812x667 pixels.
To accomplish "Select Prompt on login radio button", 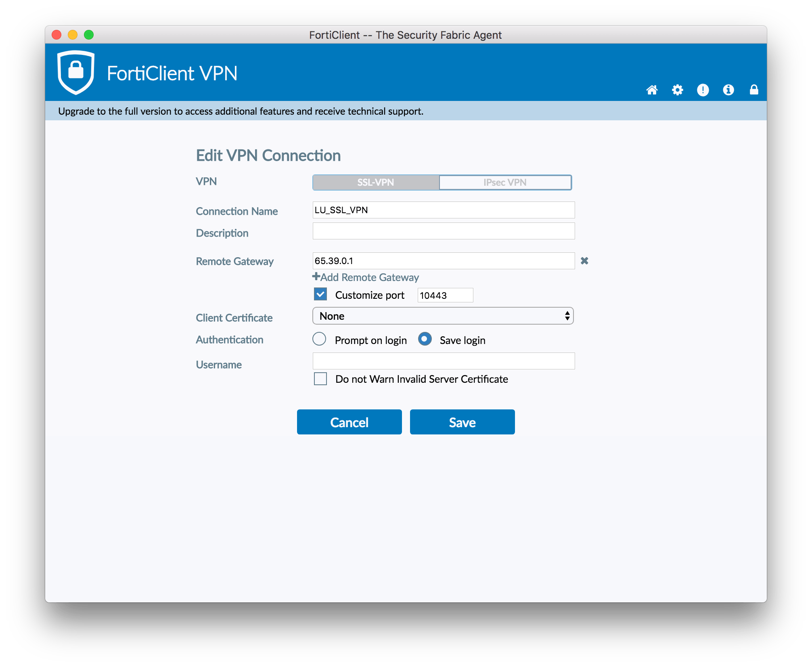I will pyautogui.click(x=319, y=339).
